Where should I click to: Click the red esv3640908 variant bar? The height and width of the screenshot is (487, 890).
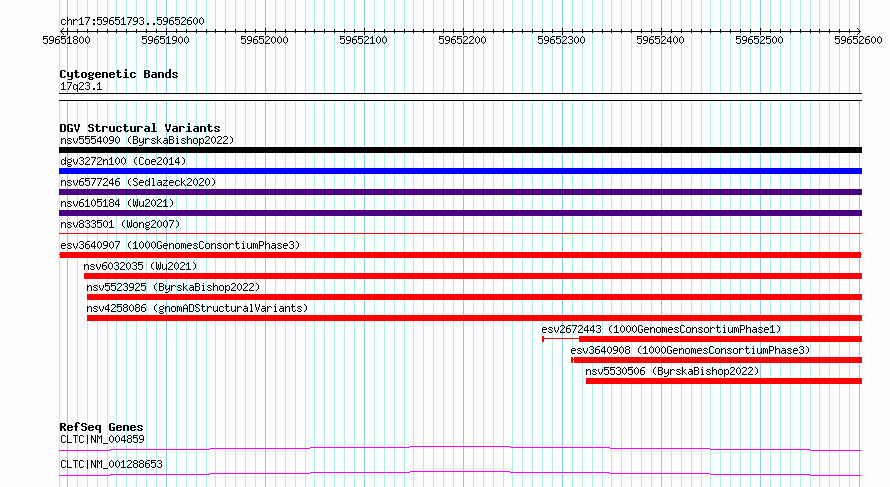pos(716,360)
